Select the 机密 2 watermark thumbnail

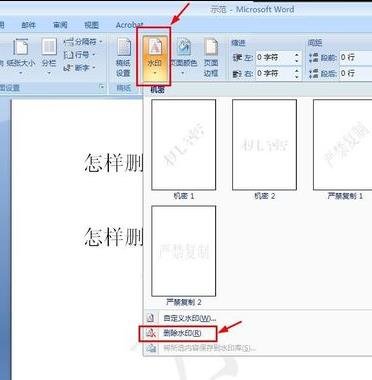[x=264, y=145]
